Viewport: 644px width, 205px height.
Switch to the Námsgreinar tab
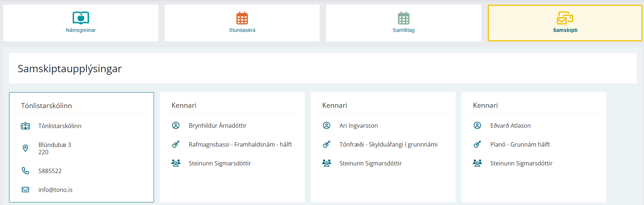click(x=81, y=23)
